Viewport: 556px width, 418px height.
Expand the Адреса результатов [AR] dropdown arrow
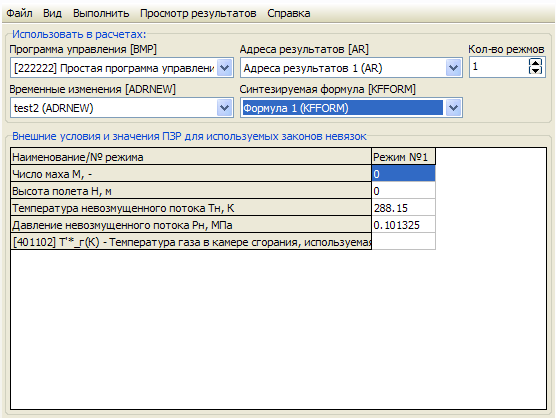pos(453,68)
